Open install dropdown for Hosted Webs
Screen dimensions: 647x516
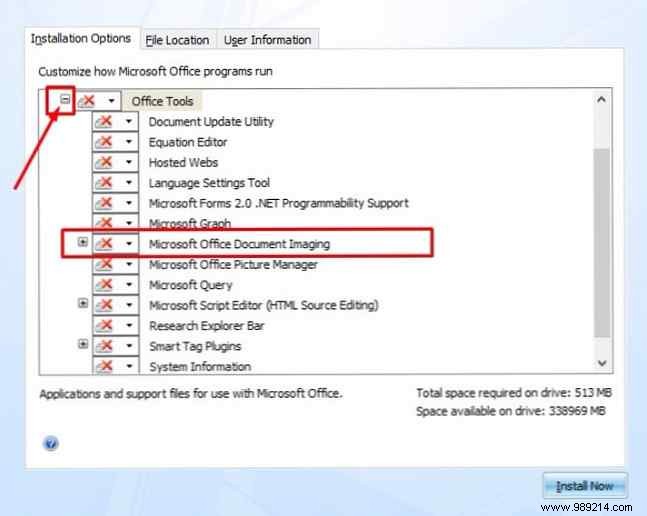129,162
